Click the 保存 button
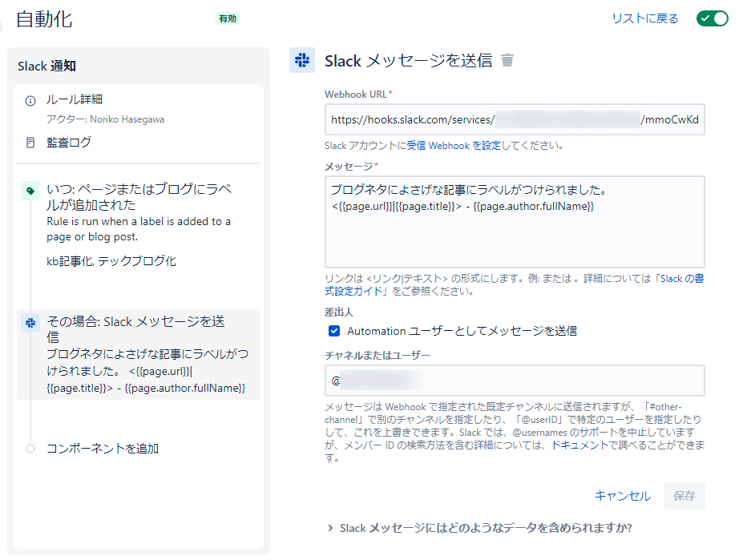The image size is (755, 560). pyautogui.click(x=684, y=496)
